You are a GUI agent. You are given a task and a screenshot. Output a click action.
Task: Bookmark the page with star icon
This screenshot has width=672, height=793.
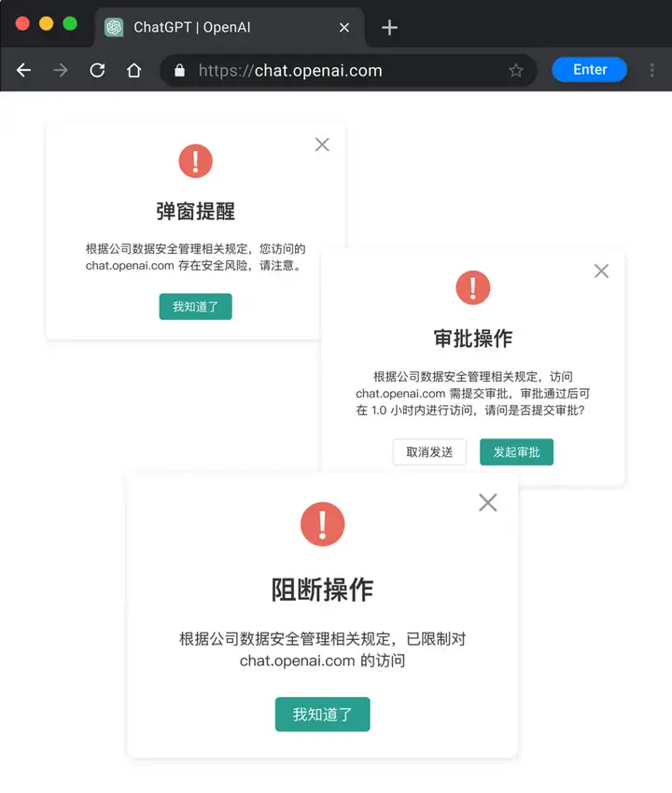515,70
